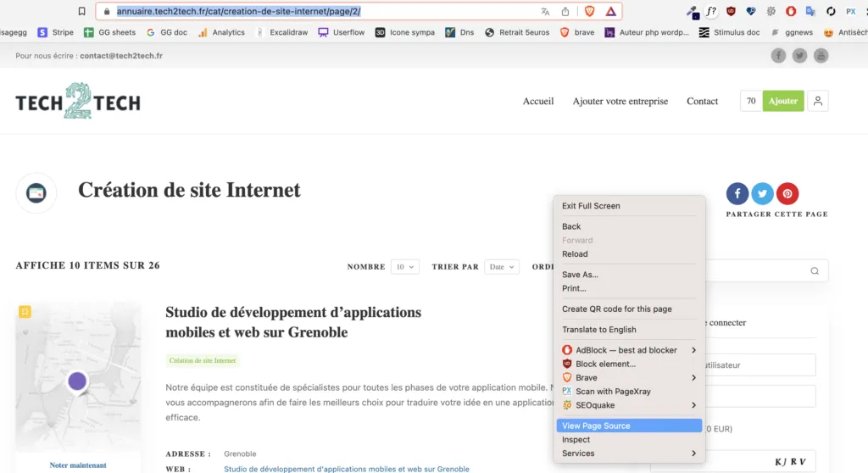Open the GG doc bookmark
This screenshot has width=868, height=473.
click(167, 32)
